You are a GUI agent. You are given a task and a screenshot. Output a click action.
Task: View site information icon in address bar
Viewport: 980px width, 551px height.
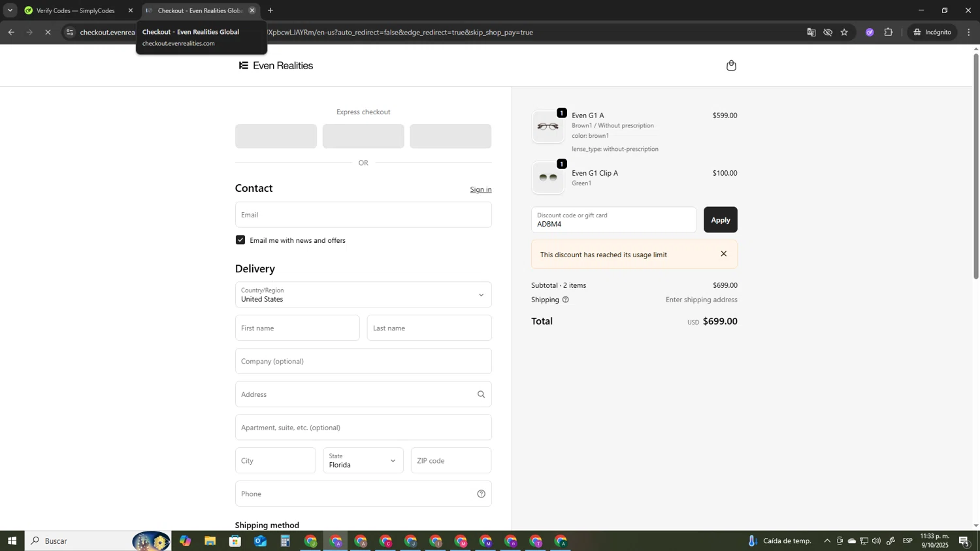[x=70, y=32]
